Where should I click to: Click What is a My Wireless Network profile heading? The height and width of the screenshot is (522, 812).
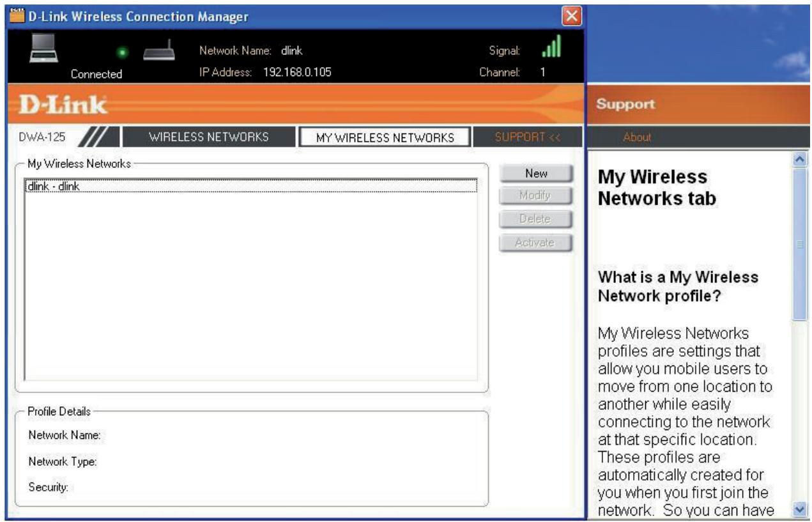(678, 288)
